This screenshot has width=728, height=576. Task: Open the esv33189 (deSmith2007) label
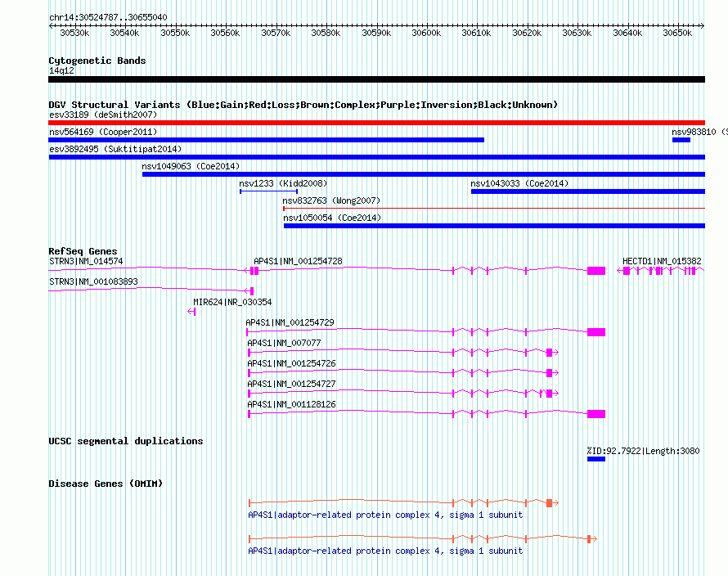click(x=103, y=115)
